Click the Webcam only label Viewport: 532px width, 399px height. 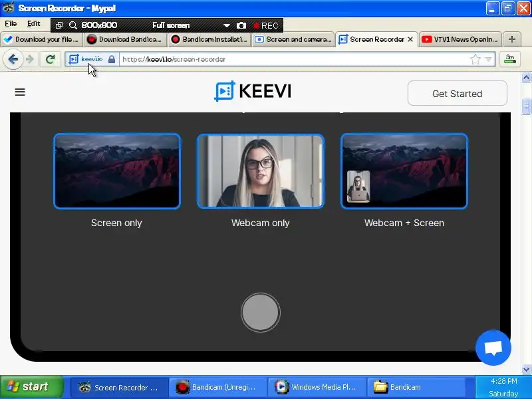click(x=260, y=223)
